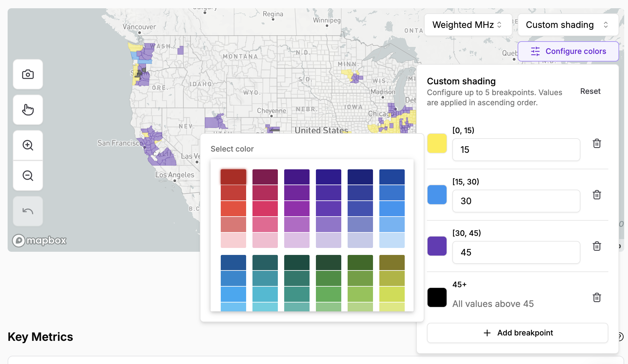Pick the dark red color in the Select color grid
This screenshot has width=628, height=364.
[233, 177]
